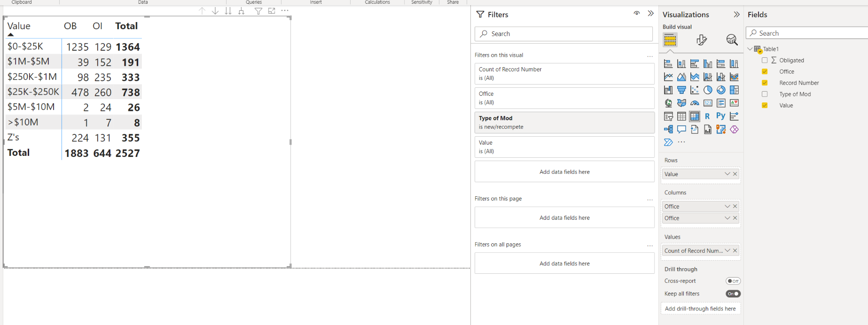Show more visuals via gallery ellipsis
This screenshot has width=868, height=325.
[681, 142]
